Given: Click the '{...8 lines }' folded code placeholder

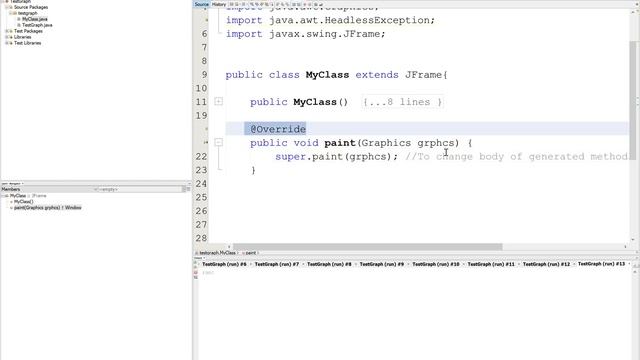Looking at the screenshot, I should click(x=402, y=102).
